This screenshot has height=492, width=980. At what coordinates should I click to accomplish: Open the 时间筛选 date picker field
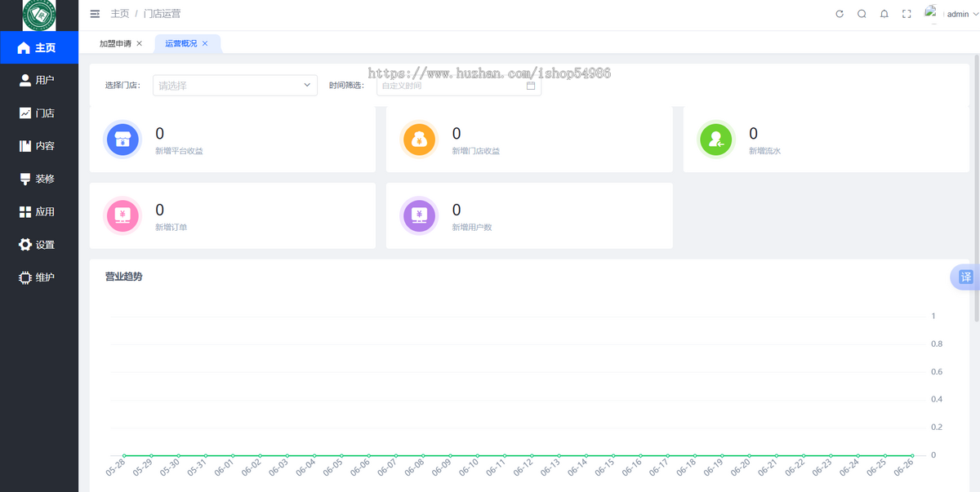coord(459,85)
